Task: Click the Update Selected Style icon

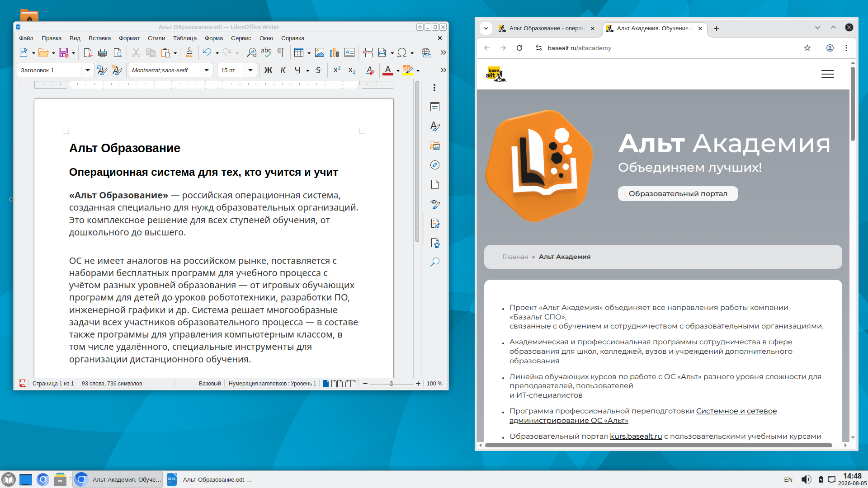Action: [102, 70]
